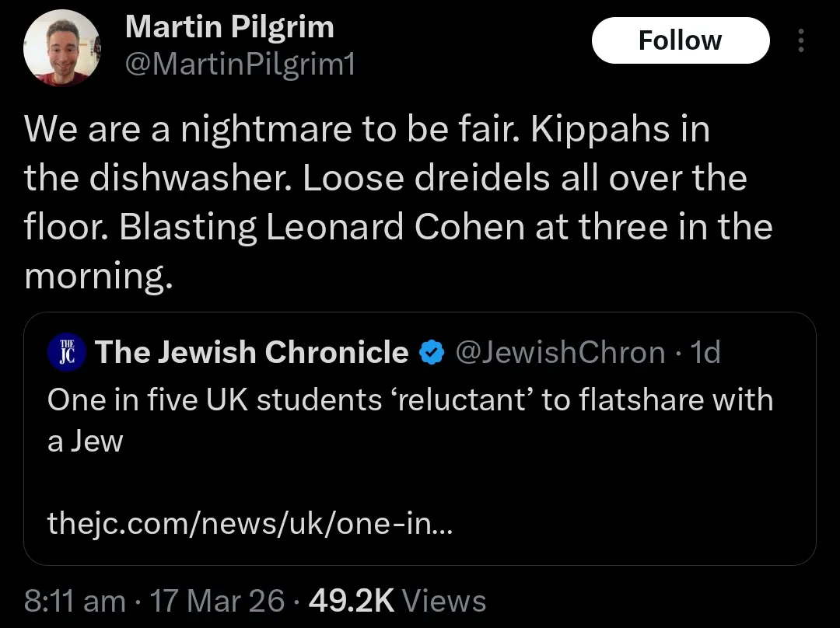Open the Martin Pilgrim display name
This screenshot has height=628, width=840.
229,26
